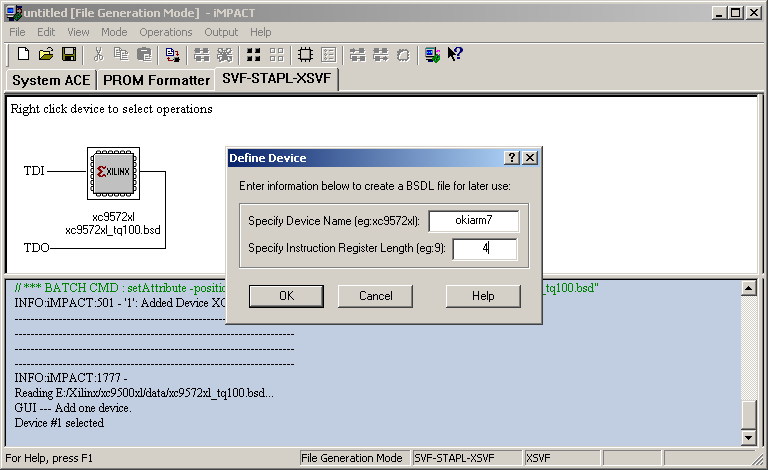Viewport: 768px width, 470px height.
Task: Click the chip outline toolbar icon
Action: [x=305, y=54]
